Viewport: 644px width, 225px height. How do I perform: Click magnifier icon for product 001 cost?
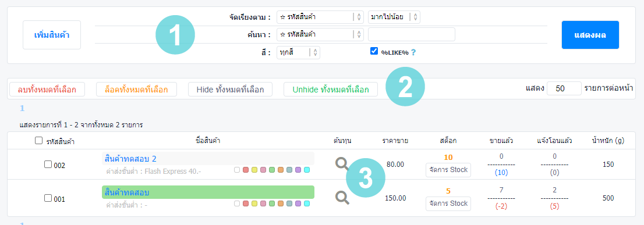[x=342, y=198]
